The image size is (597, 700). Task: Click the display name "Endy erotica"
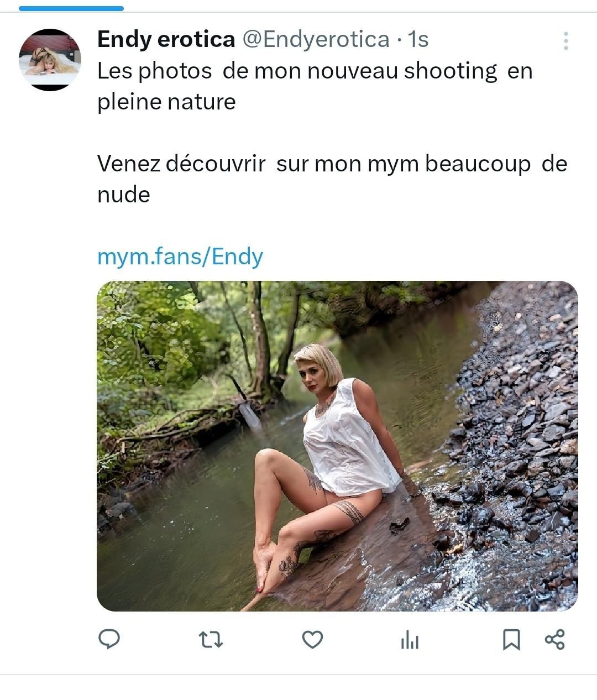tap(166, 39)
